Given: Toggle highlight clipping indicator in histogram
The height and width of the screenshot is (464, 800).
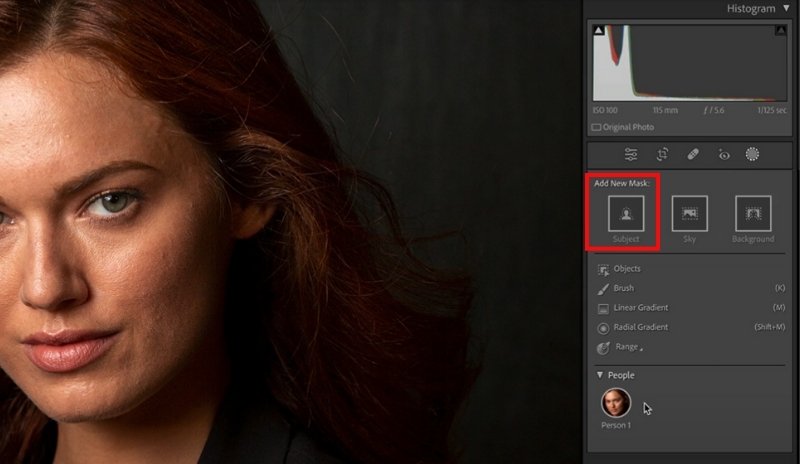Looking at the screenshot, I should point(781,30).
